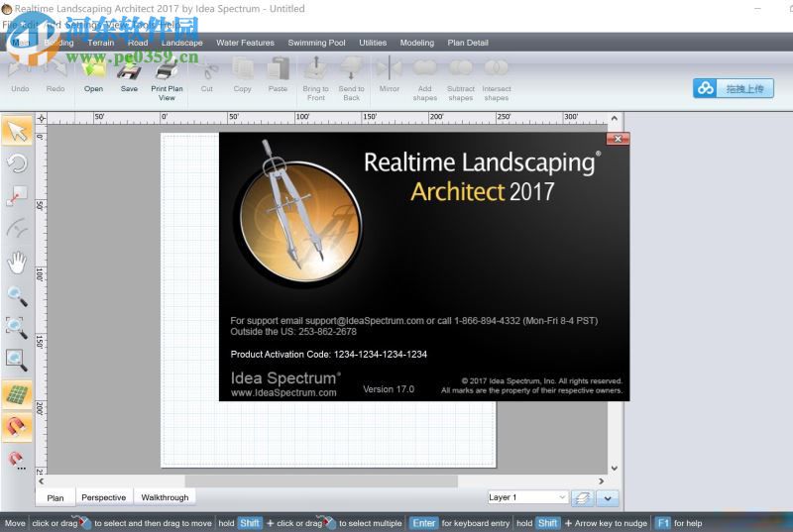Click horizontal scrollbar right arrow
Viewport: 793px width, 532px height.
(x=601, y=481)
